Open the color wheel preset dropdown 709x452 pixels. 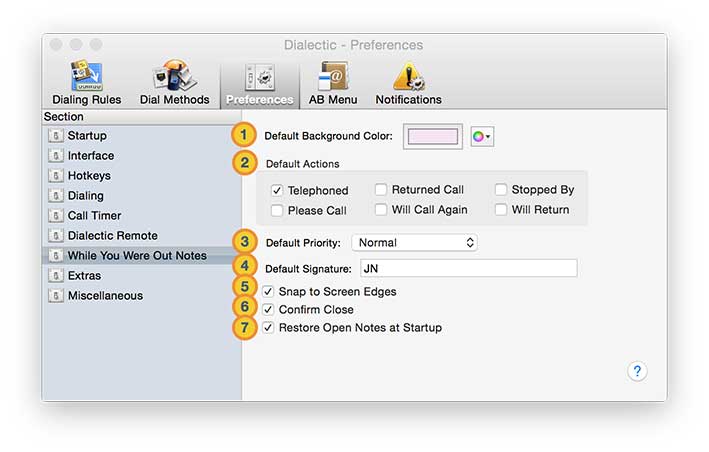point(482,136)
